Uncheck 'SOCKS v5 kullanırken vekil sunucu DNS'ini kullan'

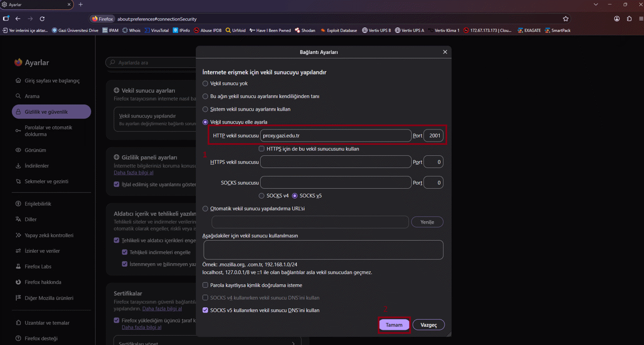pos(205,310)
